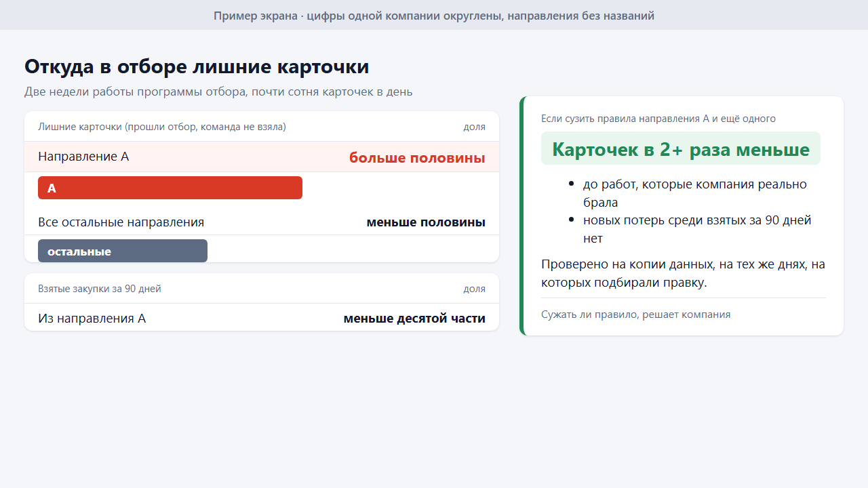Click the red value 'больше половины'
Viewport: 868px width, 488px height.
pyautogui.click(x=417, y=158)
